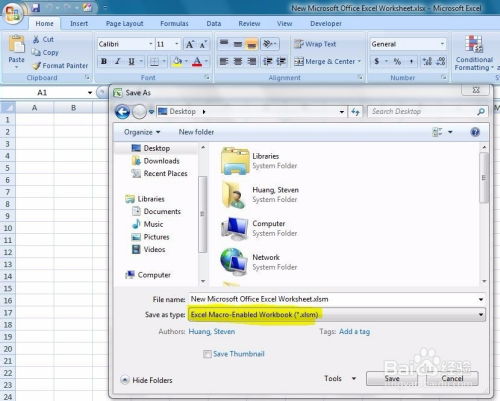Click the Increase Decimal icon
The image size is (500, 401).
click(x=427, y=61)
